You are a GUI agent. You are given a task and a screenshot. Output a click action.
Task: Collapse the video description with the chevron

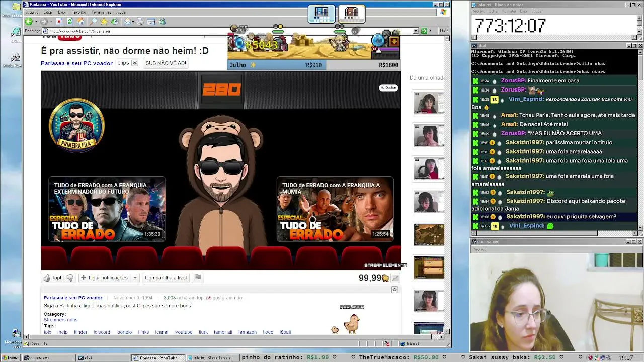[394, 290]
